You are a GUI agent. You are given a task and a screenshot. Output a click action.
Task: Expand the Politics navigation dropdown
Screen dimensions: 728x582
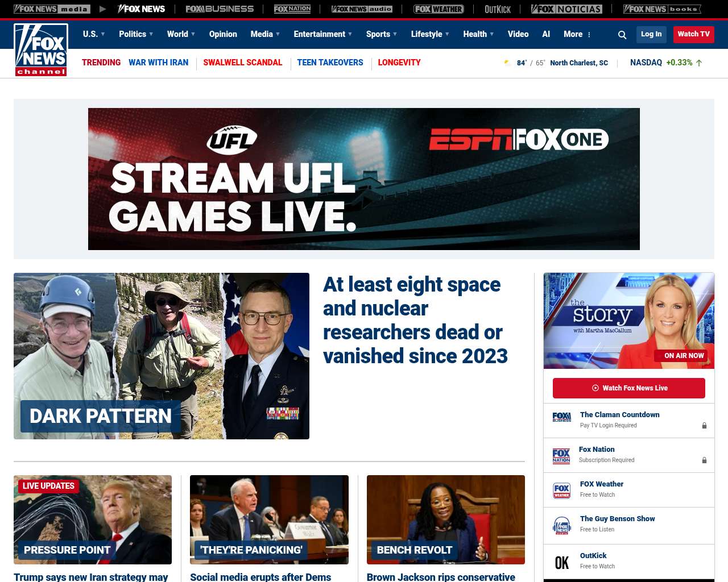[136, 34]
